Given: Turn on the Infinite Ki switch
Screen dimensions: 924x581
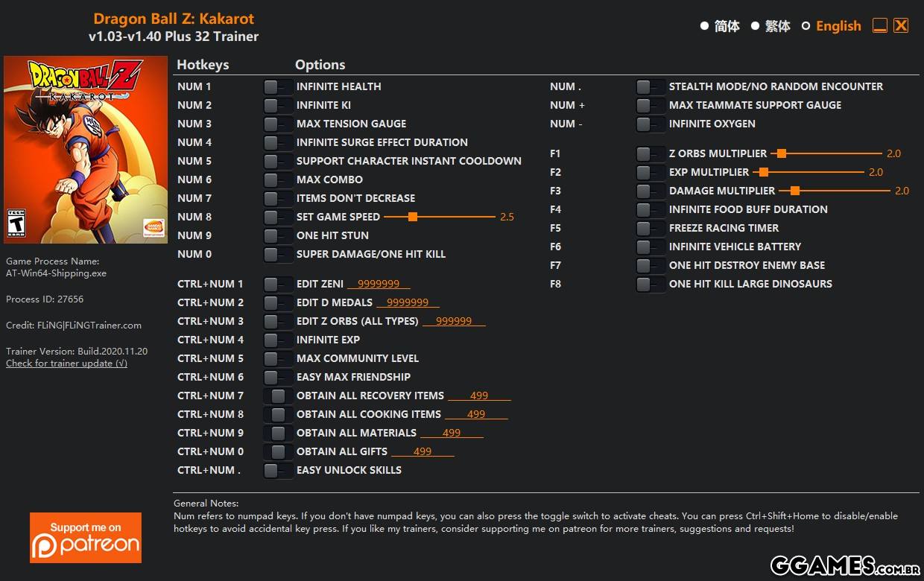Looking at the screenshot, I should [277, 106].
